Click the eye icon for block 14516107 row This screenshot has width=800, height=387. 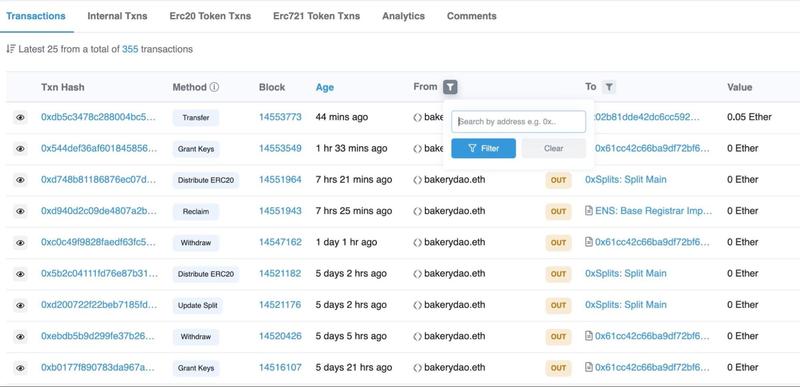click(x=20, y=368)
